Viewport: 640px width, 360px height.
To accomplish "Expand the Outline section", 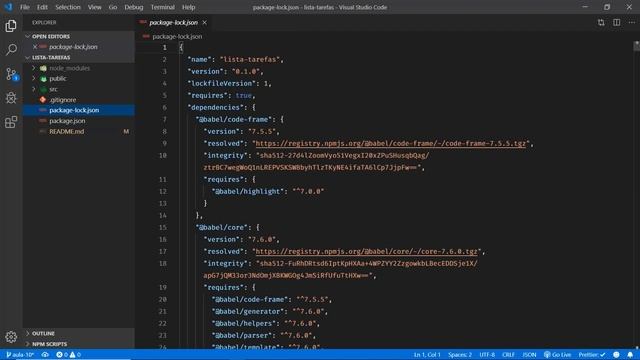I will [x=27, y=333].
